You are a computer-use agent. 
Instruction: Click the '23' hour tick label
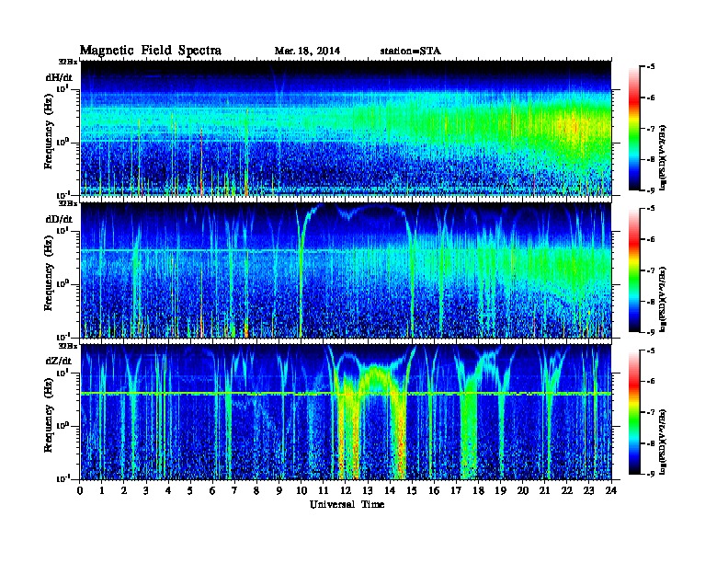point(588,490)
